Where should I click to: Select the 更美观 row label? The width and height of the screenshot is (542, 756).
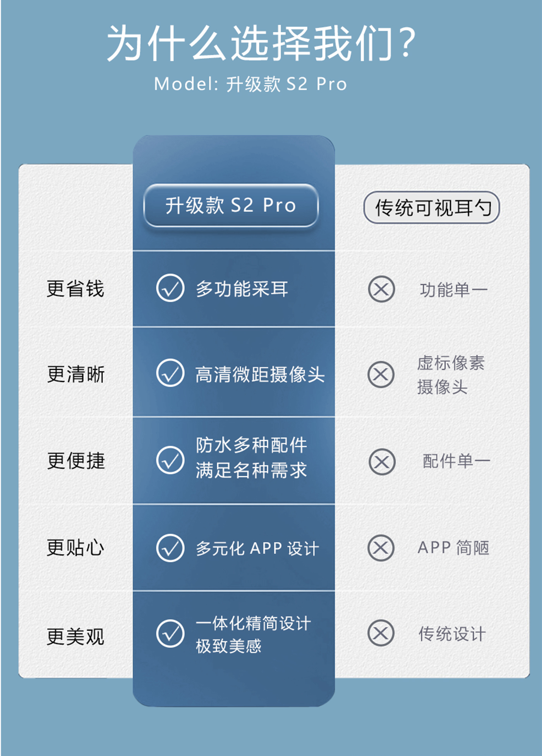coord(75,636)
